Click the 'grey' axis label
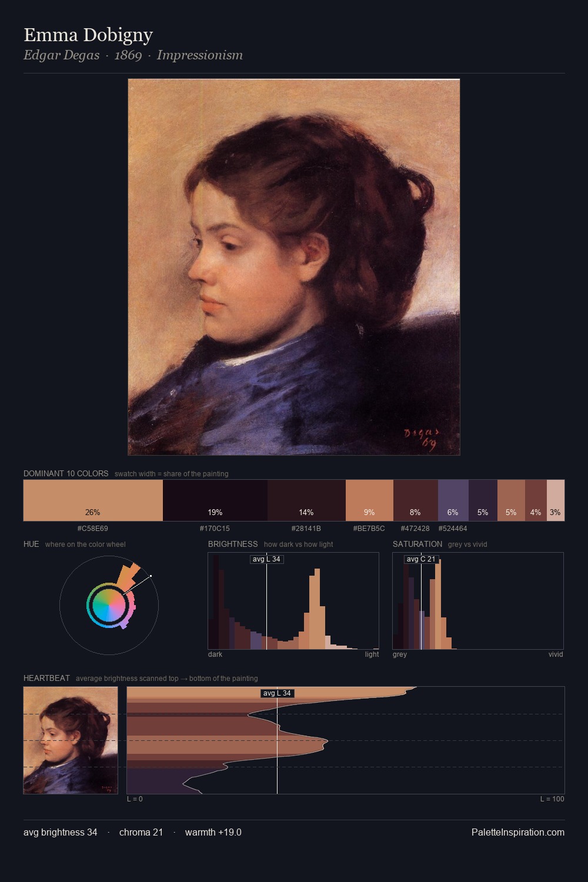This screenshot has width=588, height=882. coord(400,654)
